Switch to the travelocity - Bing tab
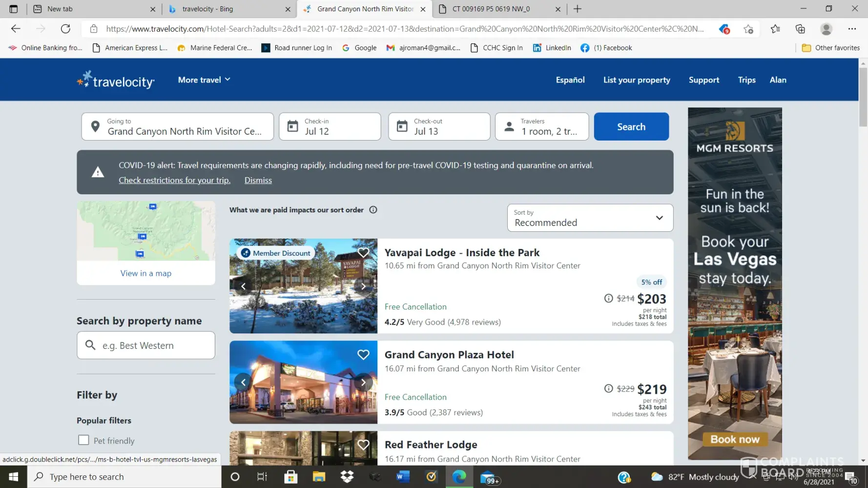 [227, 9]
